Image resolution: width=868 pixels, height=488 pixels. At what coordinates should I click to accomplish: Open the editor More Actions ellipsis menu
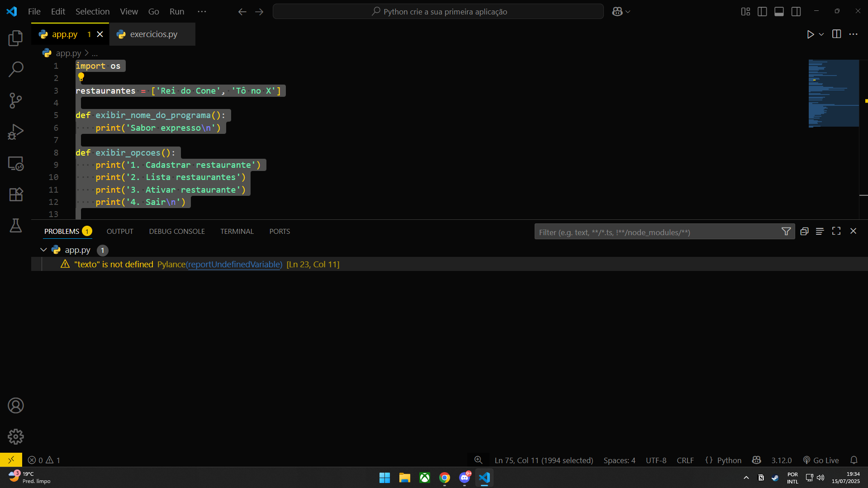click(x=854, y=34)
